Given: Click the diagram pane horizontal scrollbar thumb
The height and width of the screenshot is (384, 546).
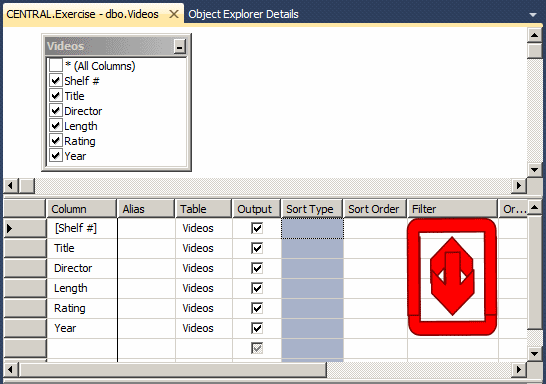Looking at the screenshot, I should 26,185.
